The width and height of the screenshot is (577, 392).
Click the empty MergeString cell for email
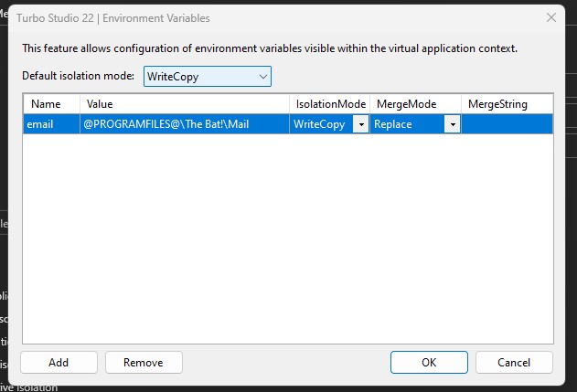tap(507, 124)
